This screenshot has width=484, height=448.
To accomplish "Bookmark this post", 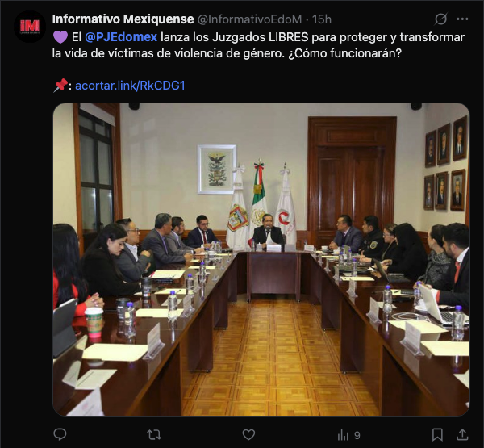I will coord(437,435).
